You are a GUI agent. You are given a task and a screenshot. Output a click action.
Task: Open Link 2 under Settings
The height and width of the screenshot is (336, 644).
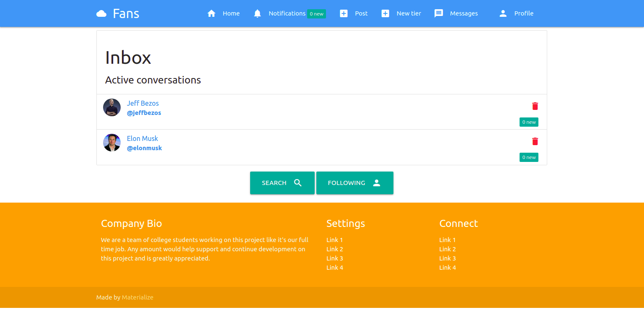click(335, 249)
